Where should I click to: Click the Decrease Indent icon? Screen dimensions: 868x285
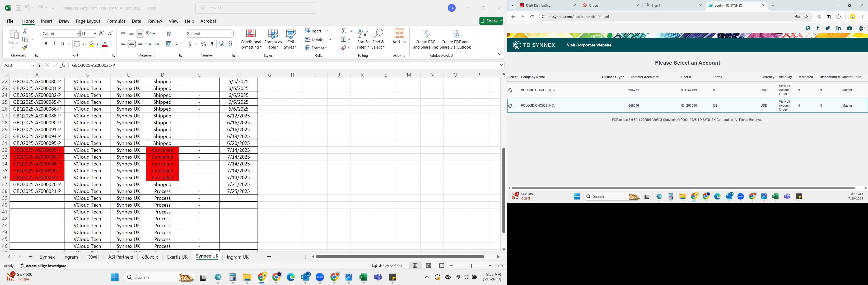pyautogui.click(x=148, y=44)
